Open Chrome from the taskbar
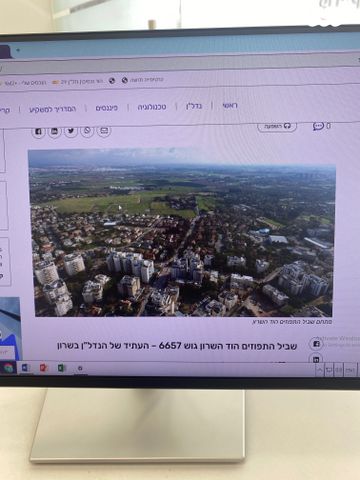Image resolution: width=360 pixels, height=480 pixels. (8, 368)
